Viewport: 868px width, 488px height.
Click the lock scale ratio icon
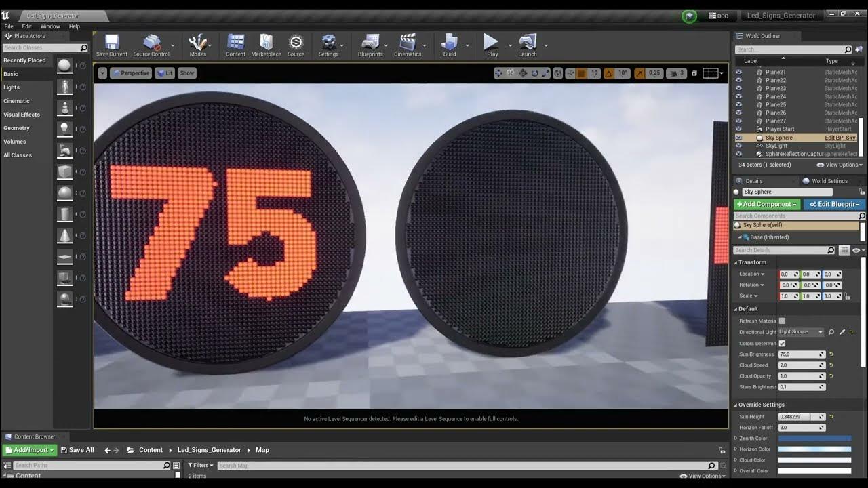[848, 296]
